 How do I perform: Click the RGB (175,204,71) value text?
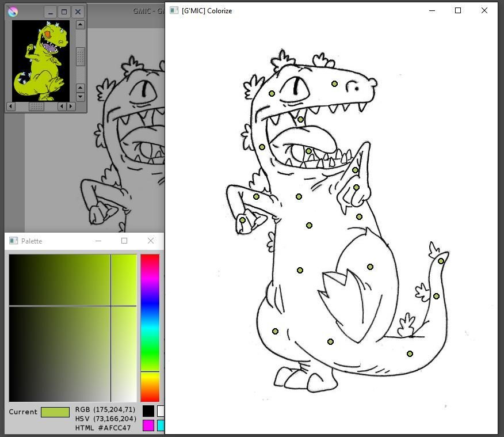click(105, 409)
